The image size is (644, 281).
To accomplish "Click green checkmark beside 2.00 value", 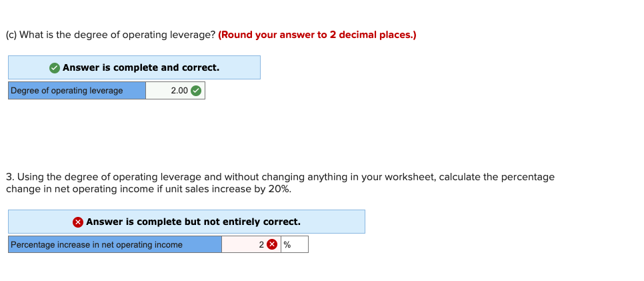I will (196, 91).
